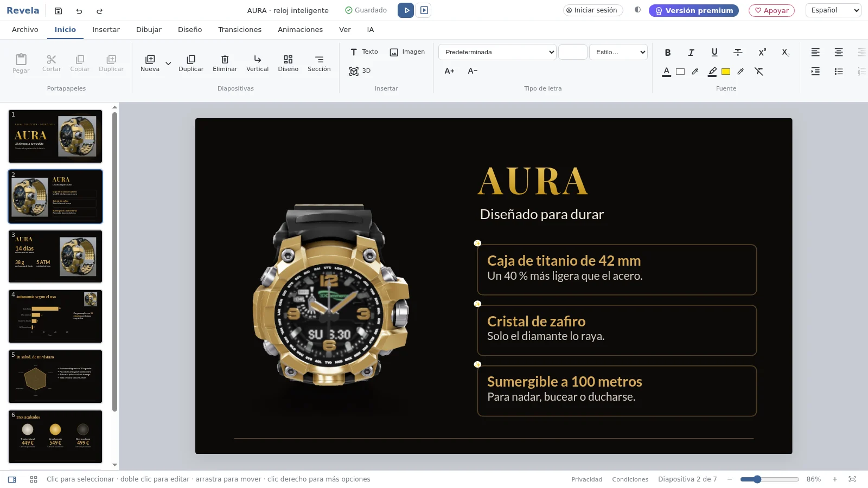Click the yellow highlight color swatch
This screenshot has width=868, height=488.
tap(726, 72)
